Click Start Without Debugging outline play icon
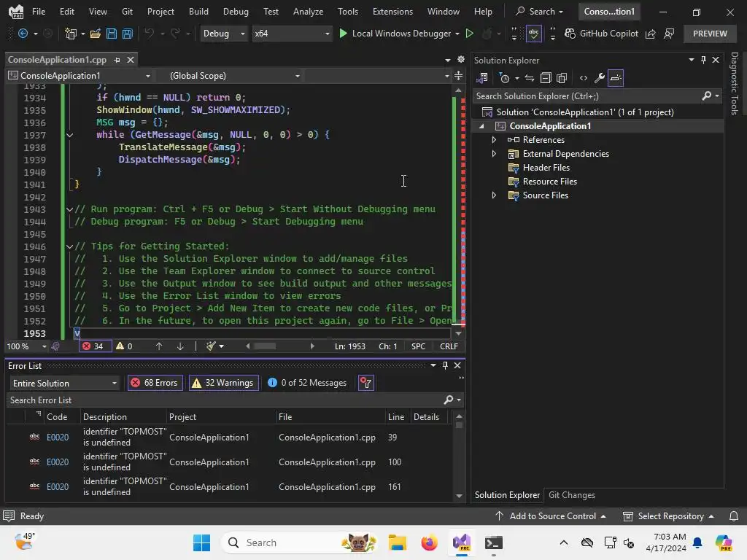Image resolution: width=747 pixels, height=560 pixels. 469,34
